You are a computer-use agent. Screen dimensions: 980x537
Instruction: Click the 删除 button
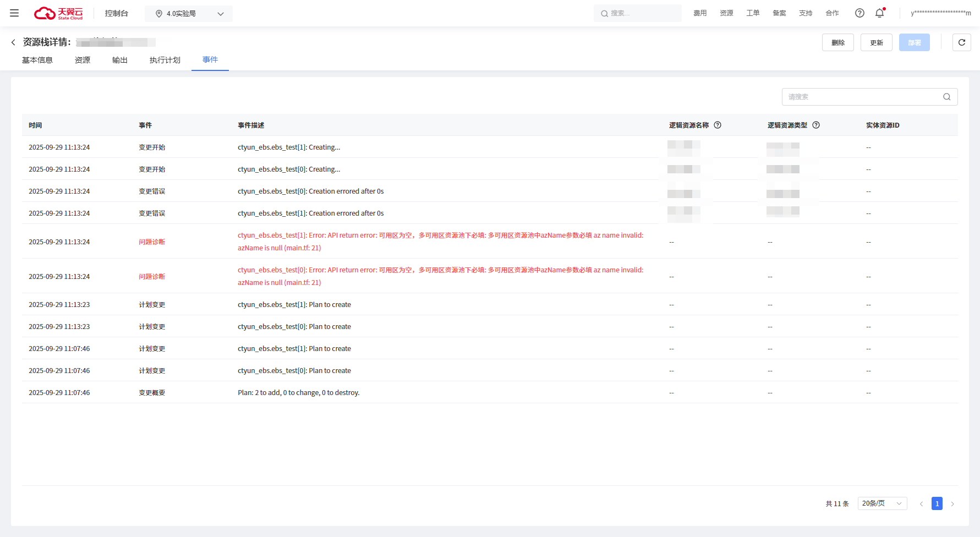[x=837, y=42]
